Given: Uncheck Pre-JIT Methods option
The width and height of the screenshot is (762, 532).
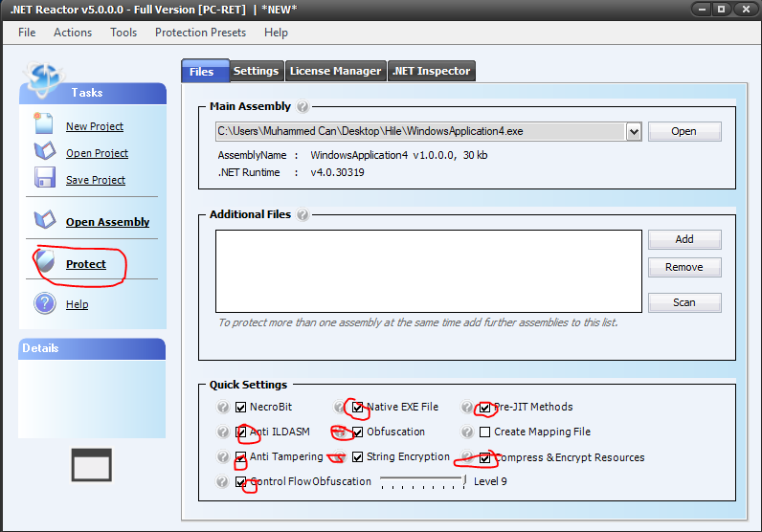Looking at the screenshot, I should (x=484, y=408).
